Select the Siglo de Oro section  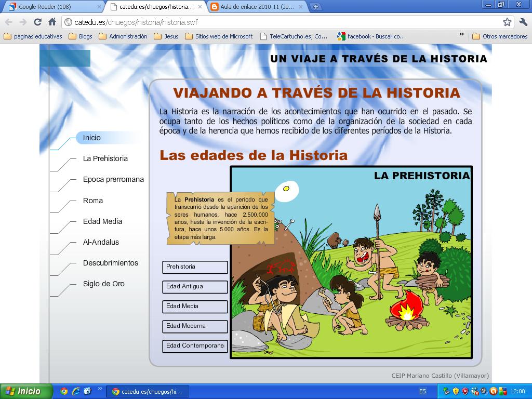[x=104, y=284]
